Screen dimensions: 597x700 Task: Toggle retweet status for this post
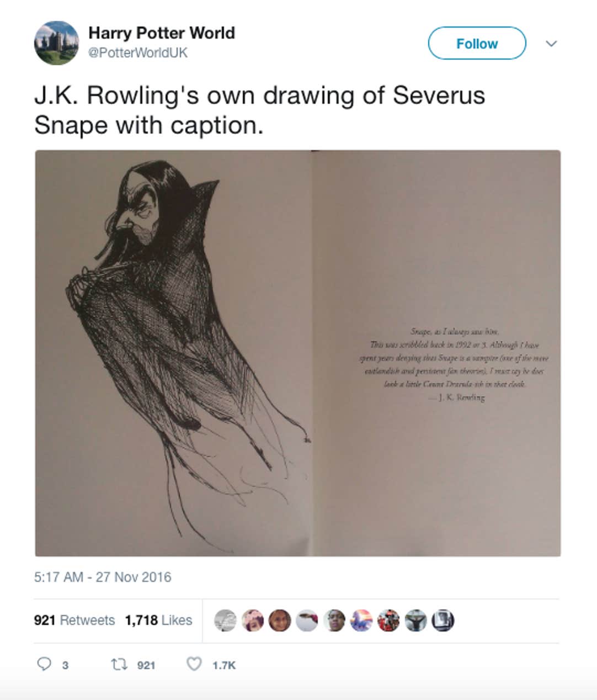tap(120, 665)
